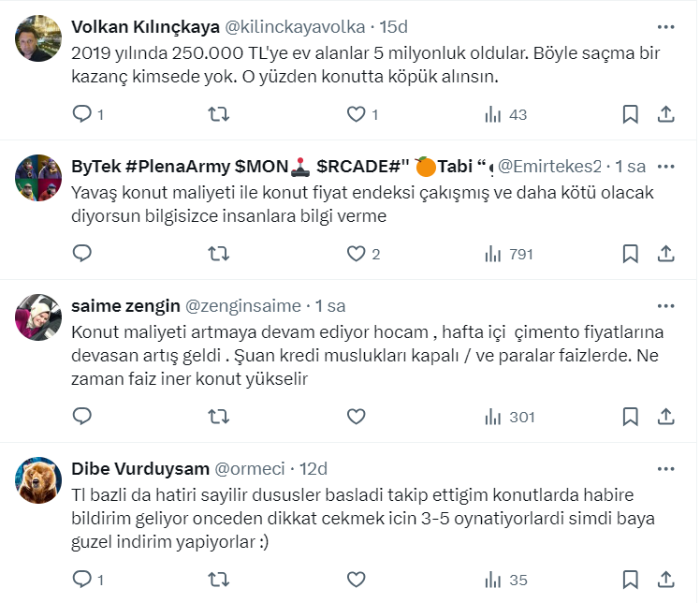The height and width of the screenshot is (603, 700).
Task: Like the ByTek #PlenaArmy tweet
Action: point(356,254)
